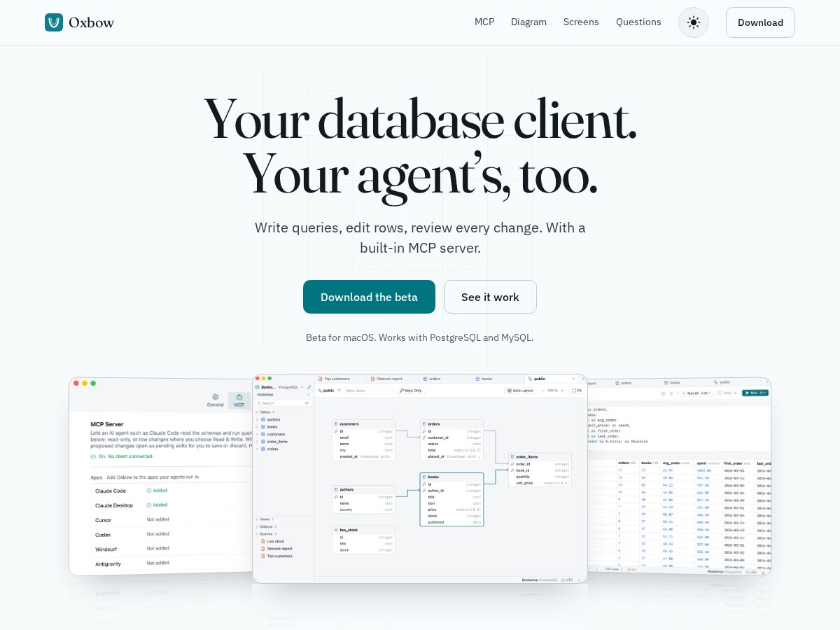The image size is (840, 630).
Task: Click the See it work button
Action: (490, 297)
